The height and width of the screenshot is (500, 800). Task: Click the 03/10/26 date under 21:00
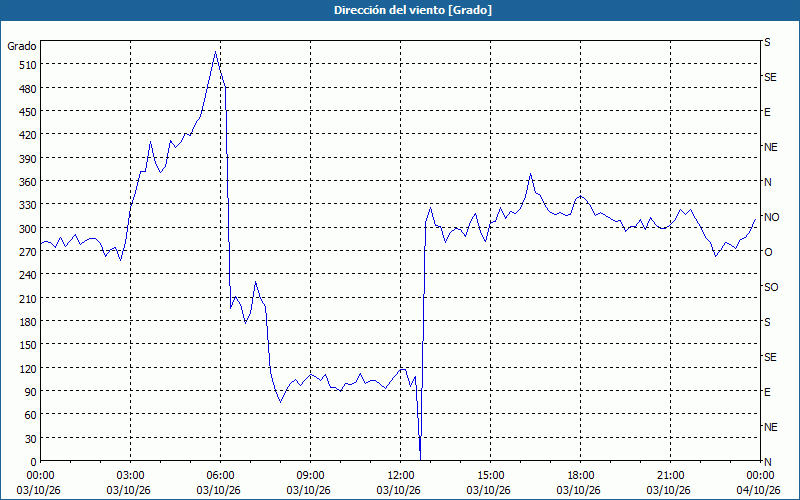click(x=668, y=490)
